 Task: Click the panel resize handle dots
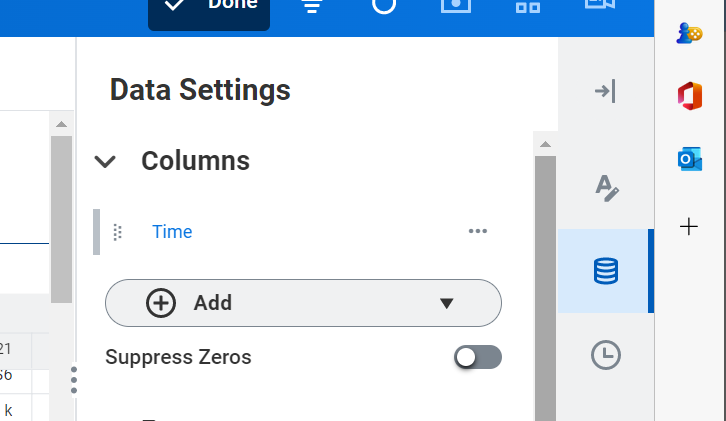74,380
